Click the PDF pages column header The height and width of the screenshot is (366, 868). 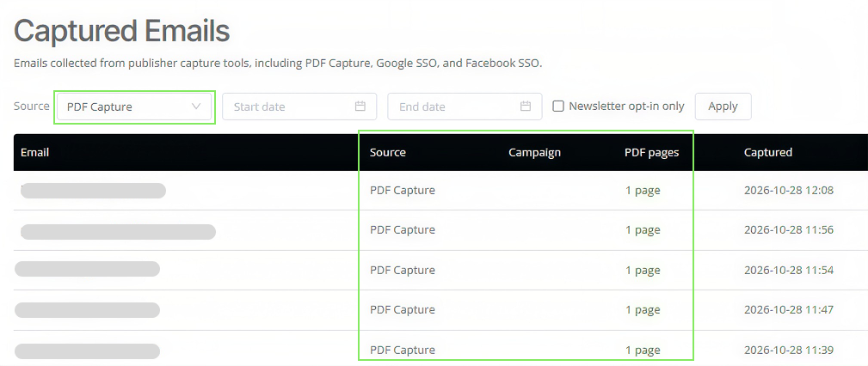(x=651, y=153)
